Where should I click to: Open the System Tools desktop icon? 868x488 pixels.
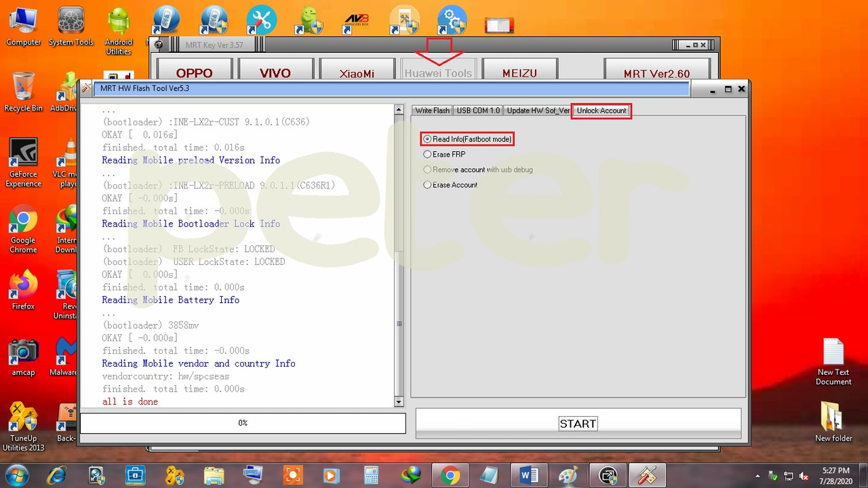(71, 27)
